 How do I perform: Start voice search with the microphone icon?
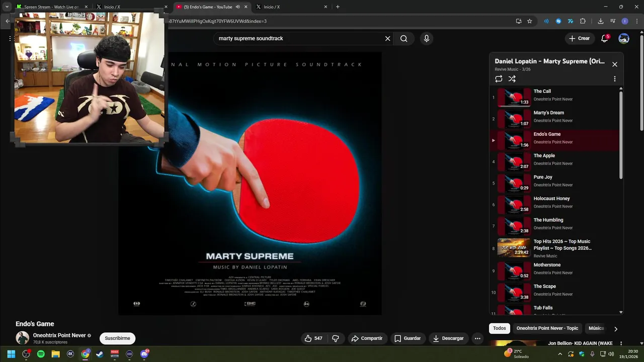pos(427,38)
